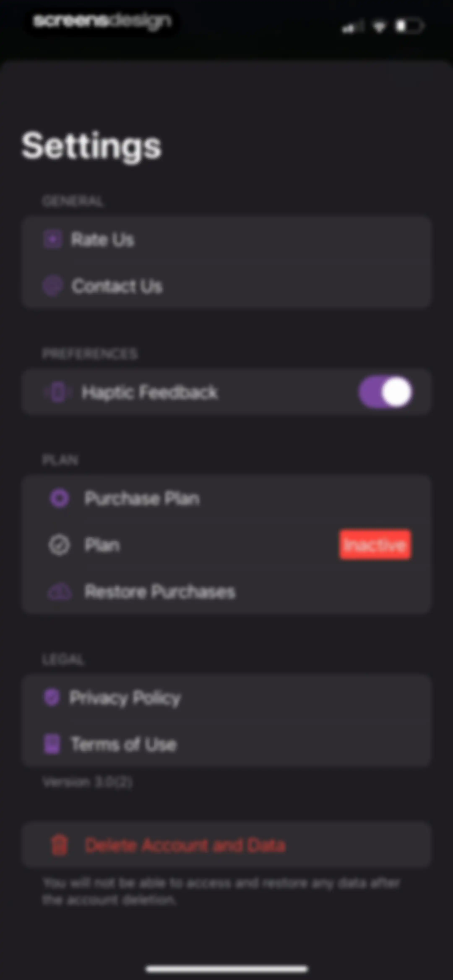Tap the Haptic Feedback label
This screenshot has height=980, width=453.
pos(150,392)
